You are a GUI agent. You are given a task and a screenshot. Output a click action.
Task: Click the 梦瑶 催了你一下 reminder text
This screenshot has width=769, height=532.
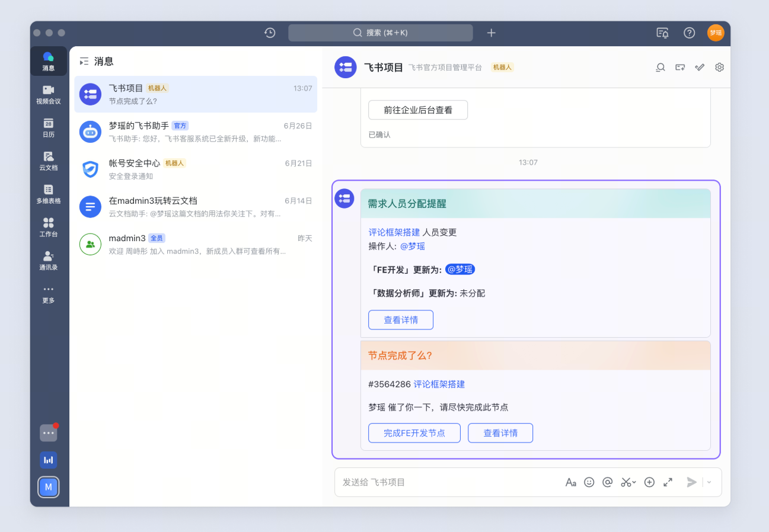(438, 408)
